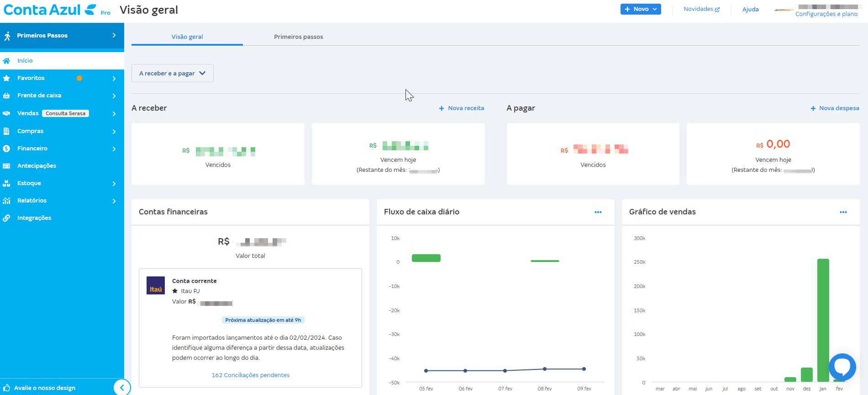This screenshot has width=868, height=395.
Task: Expand the Favoritos menu chevron
Action: (114, 79)
